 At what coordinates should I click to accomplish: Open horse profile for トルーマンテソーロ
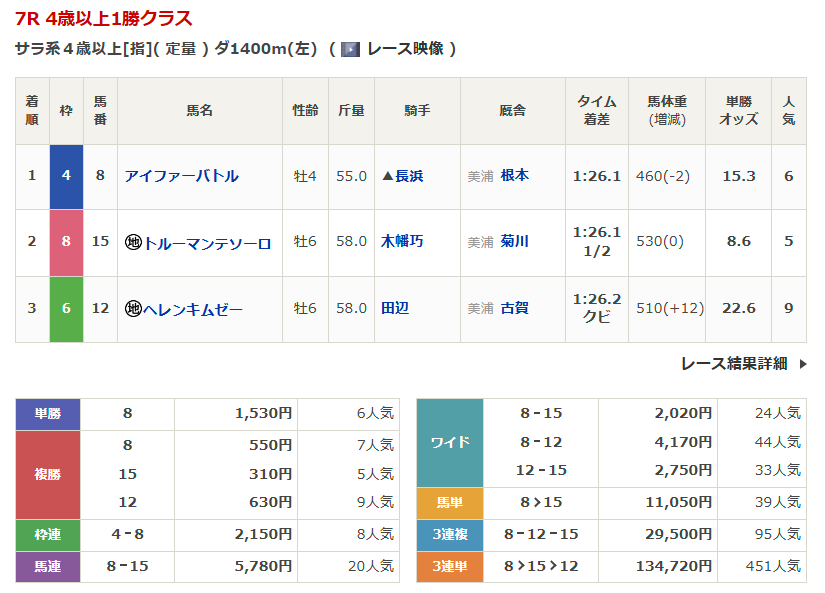tap(207, 242)
